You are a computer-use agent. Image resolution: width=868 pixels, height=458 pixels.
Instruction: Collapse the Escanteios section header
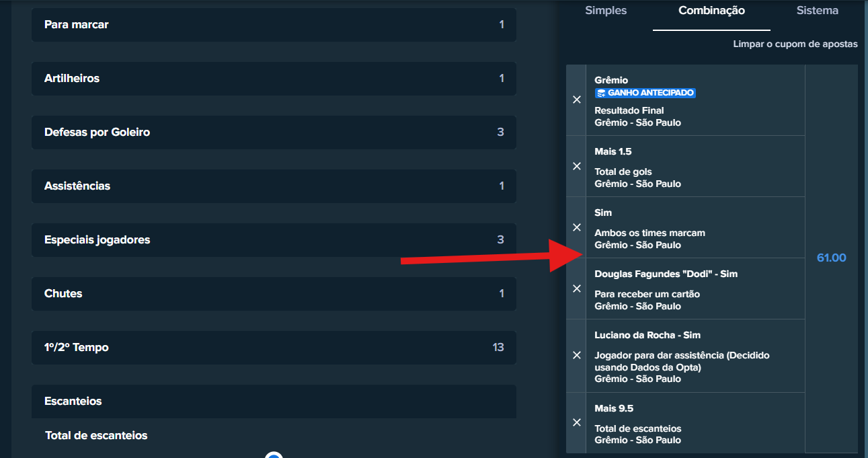tap(274, 401)
